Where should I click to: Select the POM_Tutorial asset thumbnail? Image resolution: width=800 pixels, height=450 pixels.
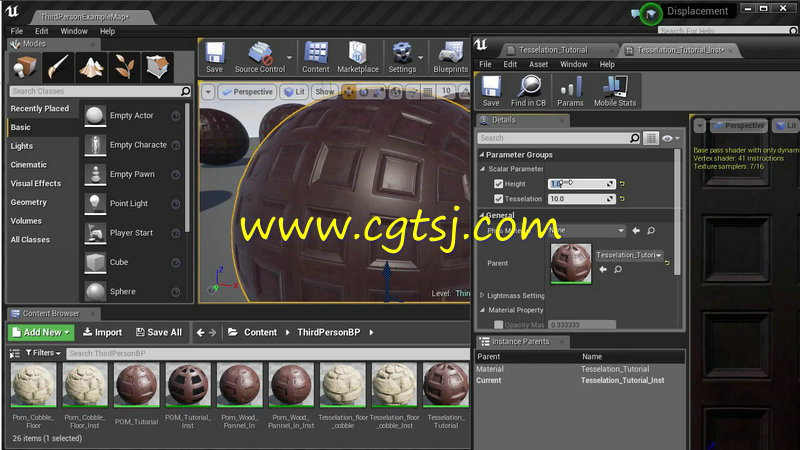pyautogui.click(x=136, y=385)
